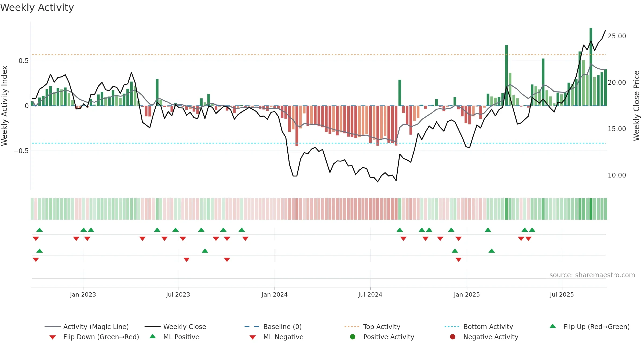Viewport: 644px width, 362px height.
Task: Click the Flip Up green triangle legend icon
Action: 553,326
